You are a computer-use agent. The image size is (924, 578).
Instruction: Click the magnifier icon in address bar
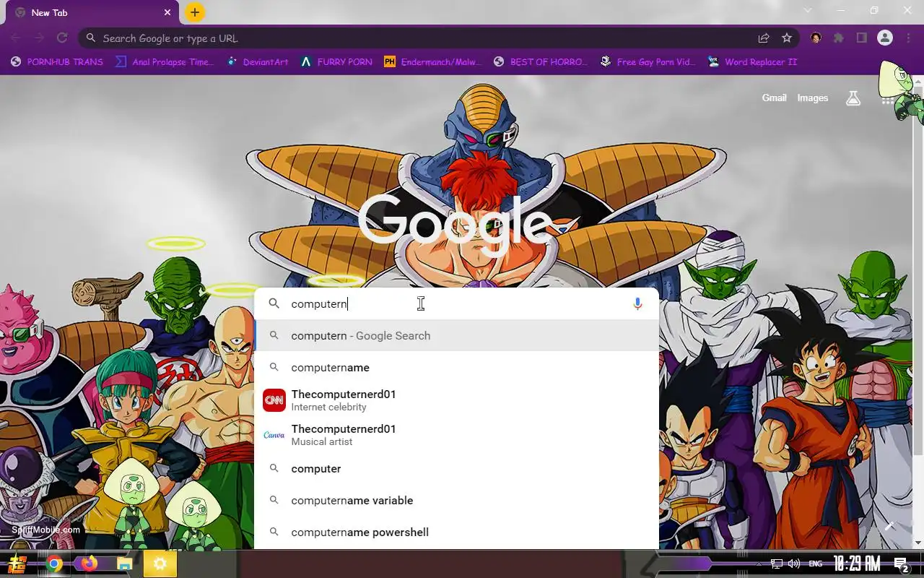click(x=90, y=38)
